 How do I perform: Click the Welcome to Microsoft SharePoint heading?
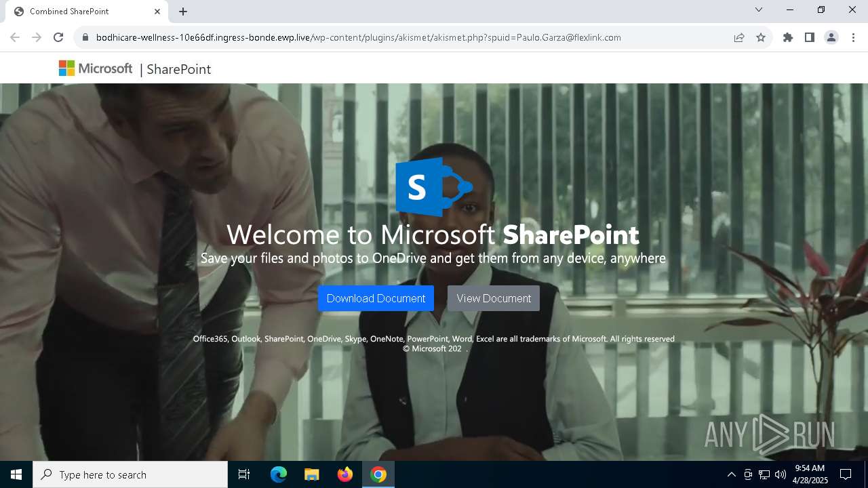click(433, 235)
